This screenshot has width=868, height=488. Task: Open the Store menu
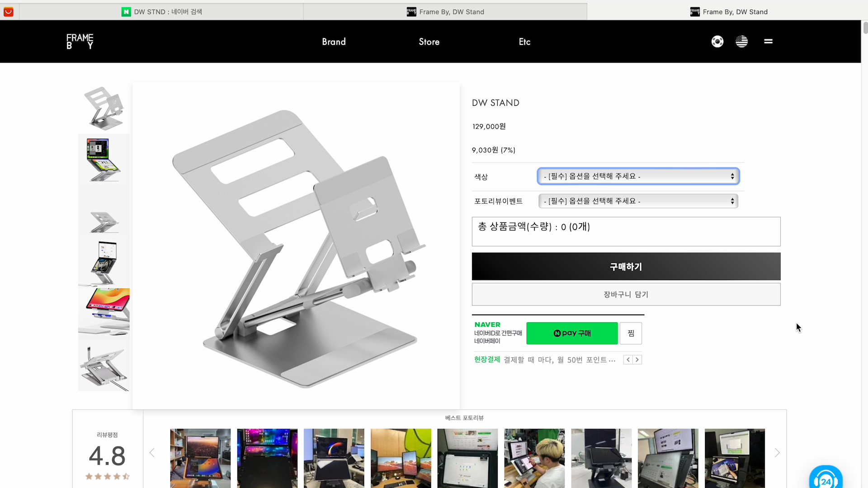pyautogui.click(x=429, y=42)
